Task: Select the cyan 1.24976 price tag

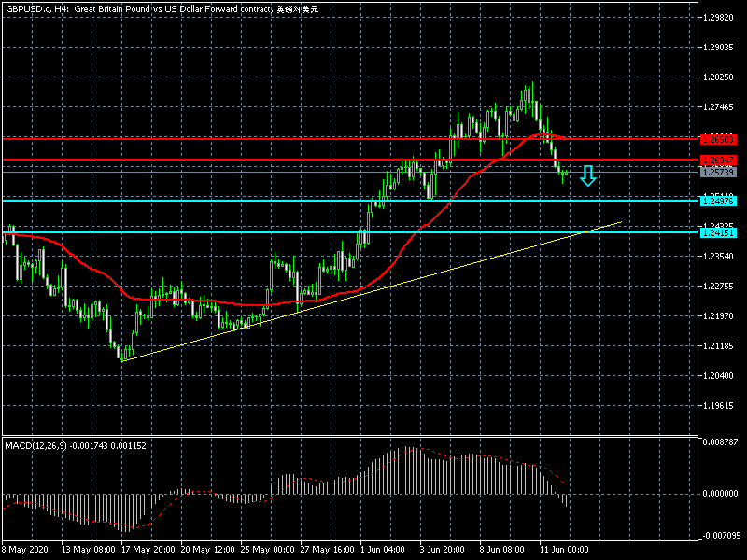Action: click(x=718, y=201)
